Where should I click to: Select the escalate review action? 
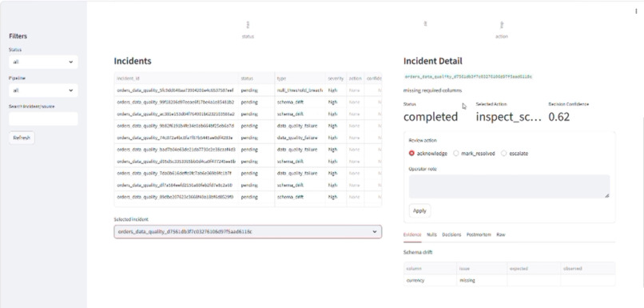(515, 154)
